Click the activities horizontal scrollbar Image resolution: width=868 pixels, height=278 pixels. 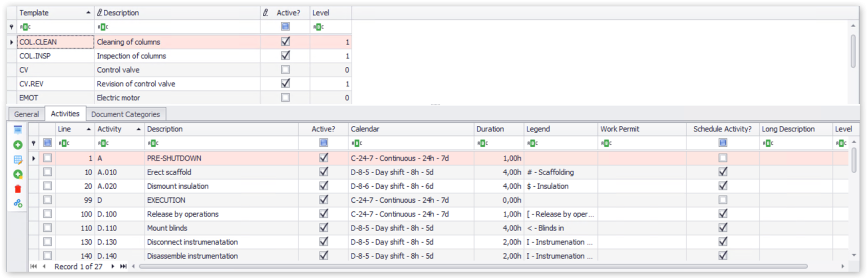tap(473, 266)
